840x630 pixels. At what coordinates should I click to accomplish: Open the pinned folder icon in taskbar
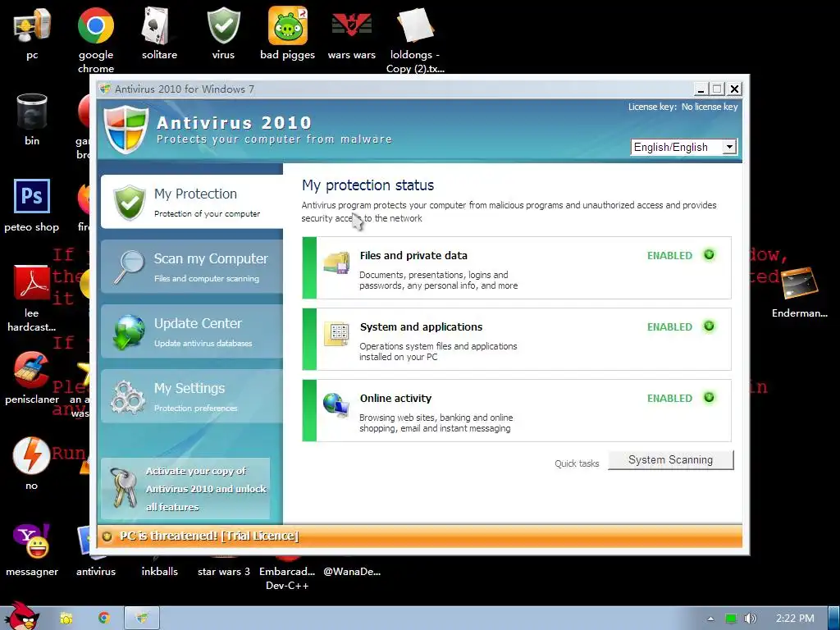point(66,619)
